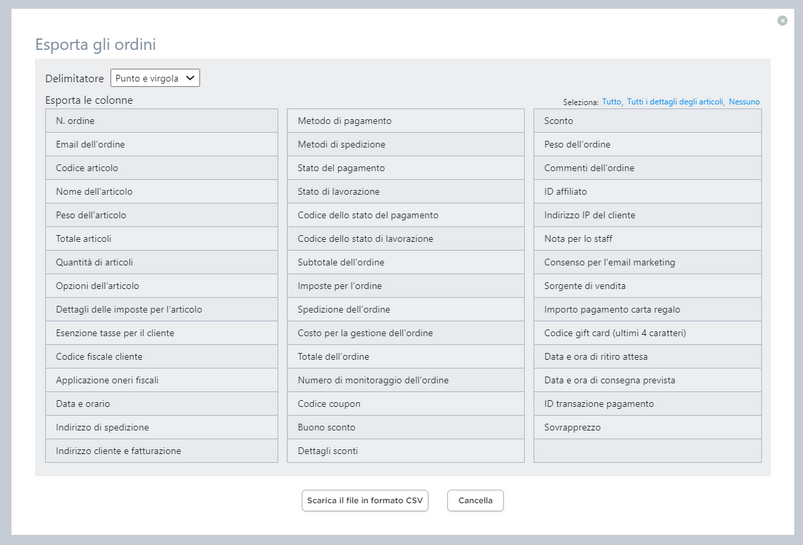
Task: Close the export orders dialog
Action: pos(782,20)
